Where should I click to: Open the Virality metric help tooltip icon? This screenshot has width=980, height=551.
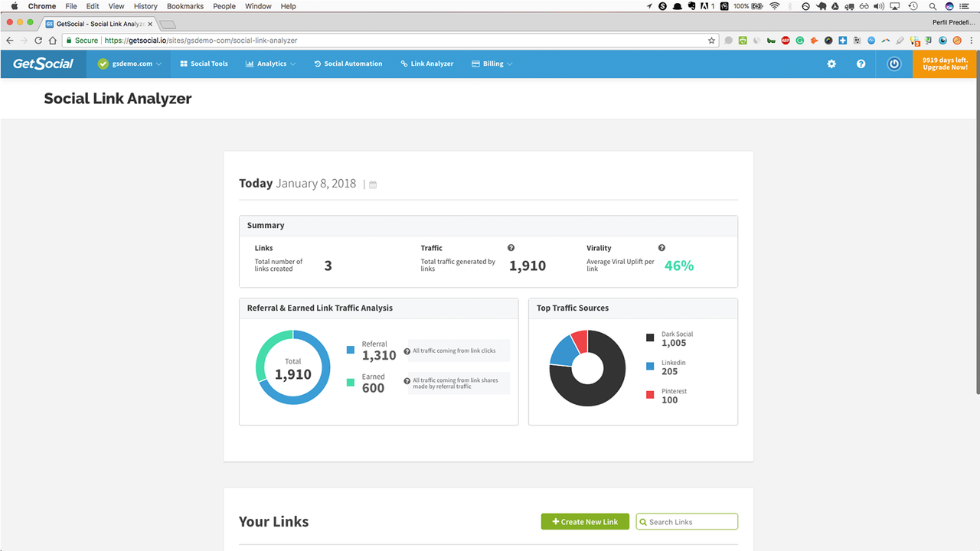tap(661, 247)
